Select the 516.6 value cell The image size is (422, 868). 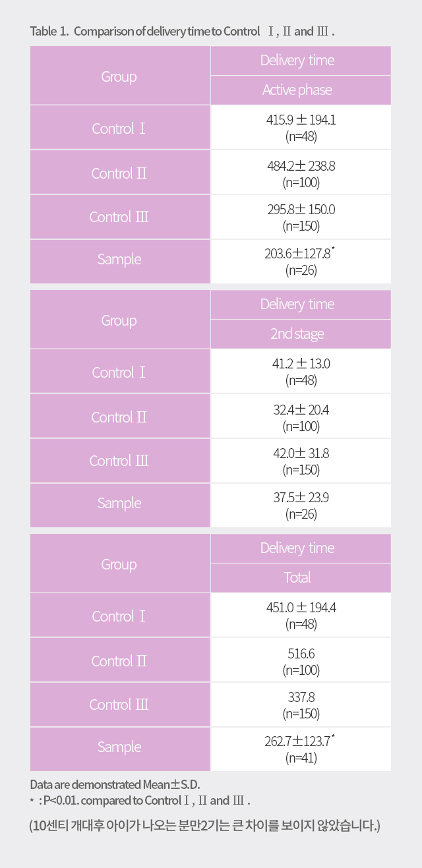point(301,660)
